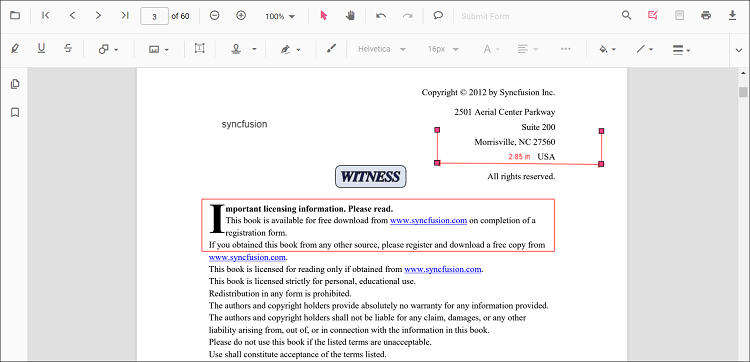Open www.syncfusion.com link in reading only line
Image resolution: width=750 pixels, height=362 pixels.
point(442,269)
